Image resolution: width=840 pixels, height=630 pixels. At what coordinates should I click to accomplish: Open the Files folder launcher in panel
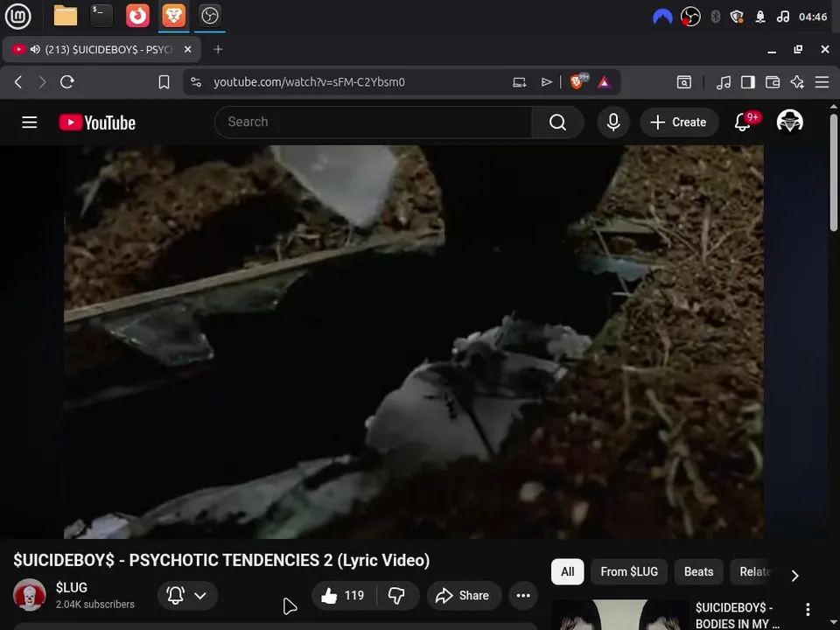[66, 16]
